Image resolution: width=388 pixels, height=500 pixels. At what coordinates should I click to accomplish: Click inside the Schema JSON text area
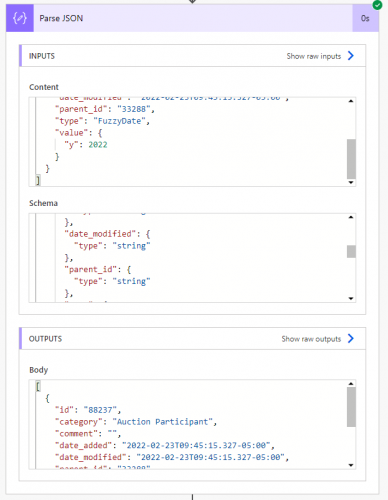tap(188, 258)
